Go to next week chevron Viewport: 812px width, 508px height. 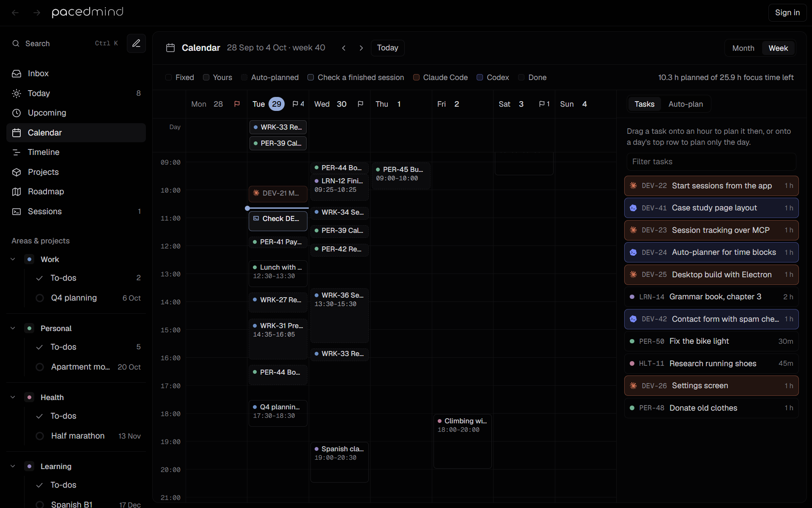tap(361, 48)
